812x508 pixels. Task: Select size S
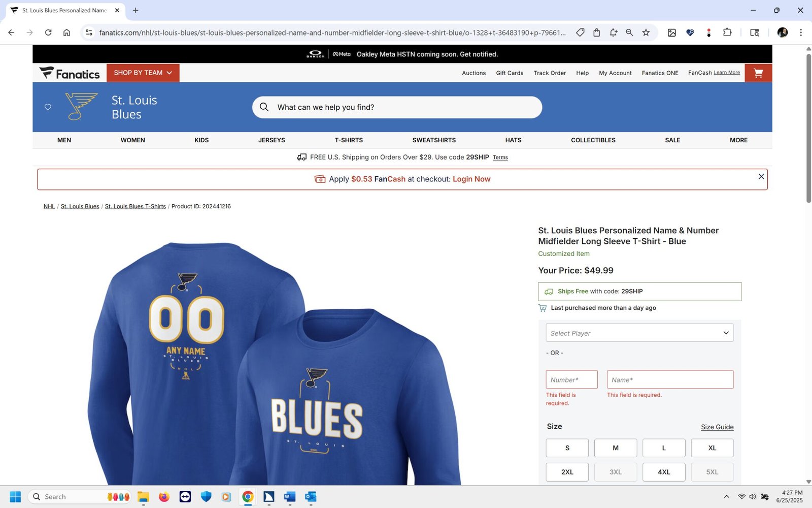567,448
